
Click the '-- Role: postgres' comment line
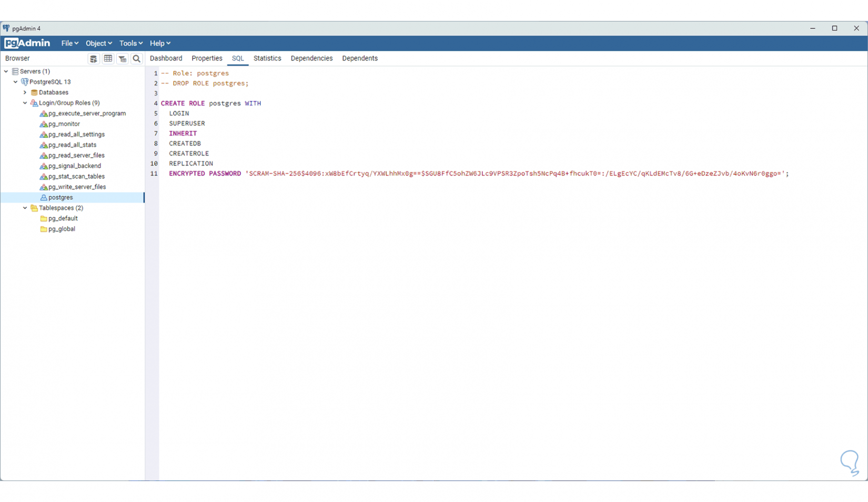click(x=195, y=74)
